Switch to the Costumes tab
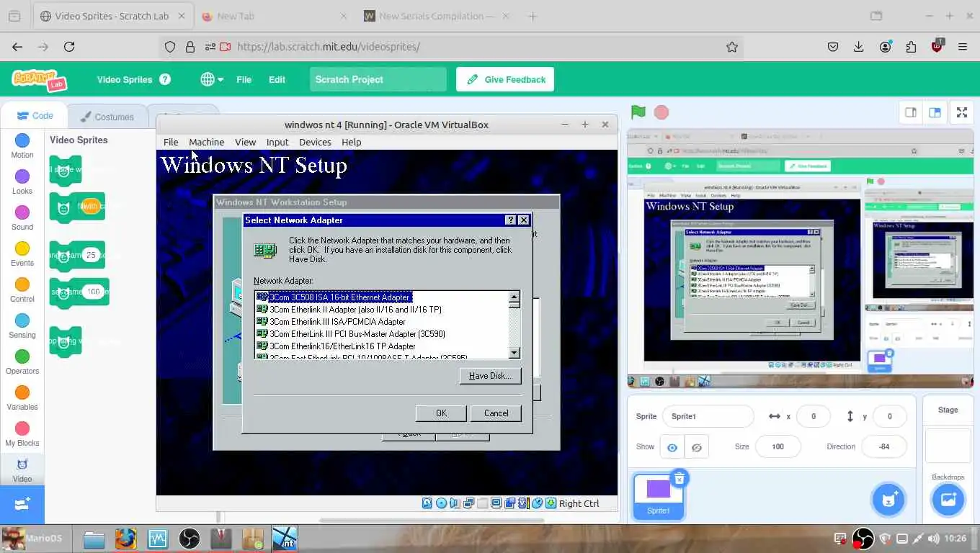 107,117
